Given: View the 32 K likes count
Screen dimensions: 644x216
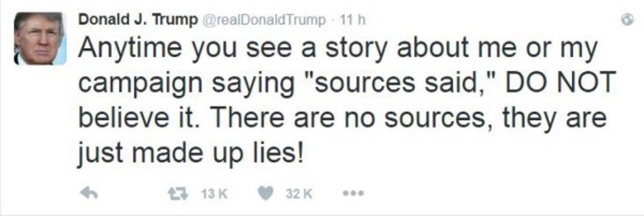Looking at the screenshot, I should (x=298, y=195).
